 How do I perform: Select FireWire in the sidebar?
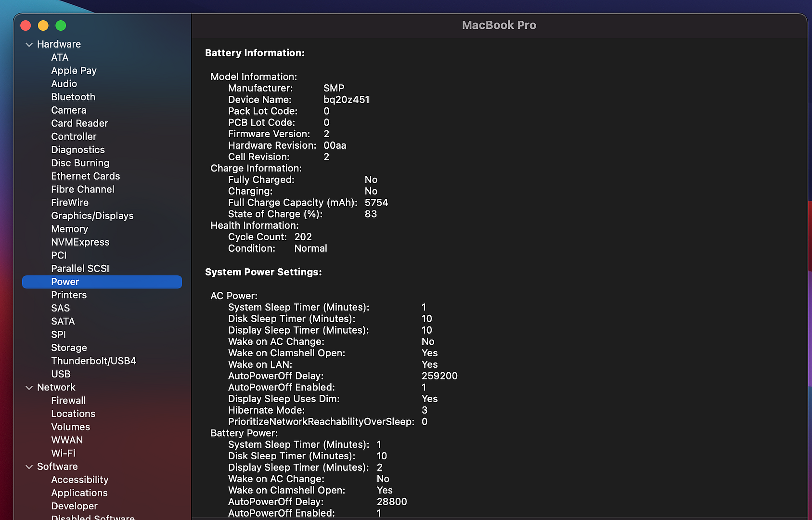[x=70, y=203]
